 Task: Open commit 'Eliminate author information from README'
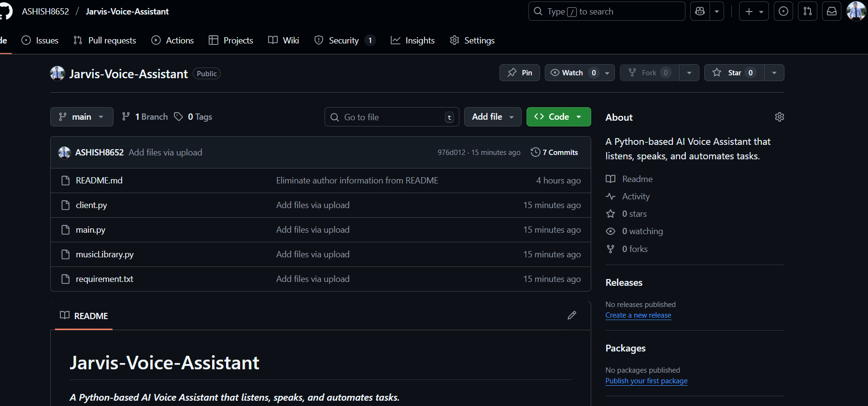click(357, 181)
